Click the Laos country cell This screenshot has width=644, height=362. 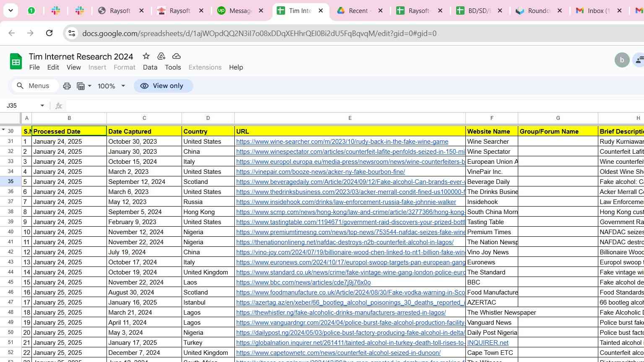click(208, 282)
